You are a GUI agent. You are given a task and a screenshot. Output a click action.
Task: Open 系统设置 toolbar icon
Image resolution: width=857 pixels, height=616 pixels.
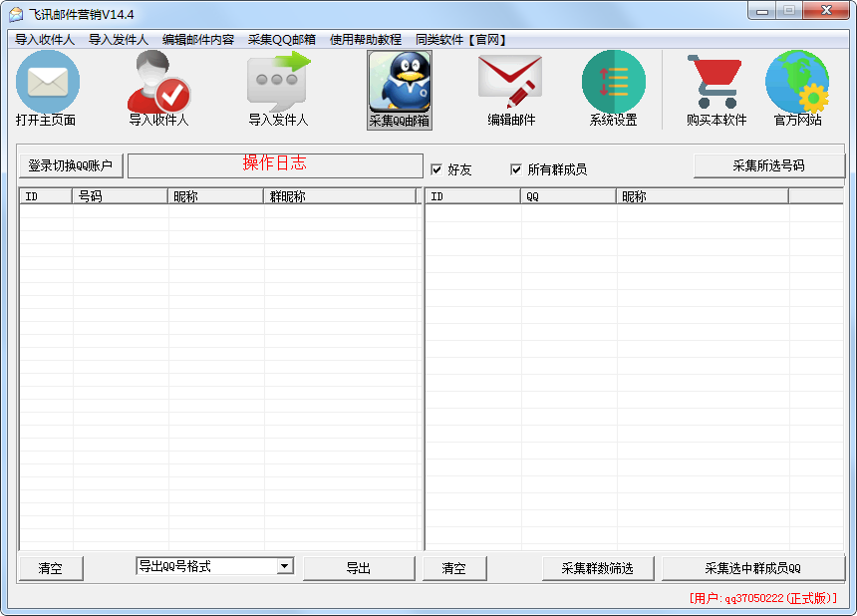pyautogui.click(x=613, y=84)
